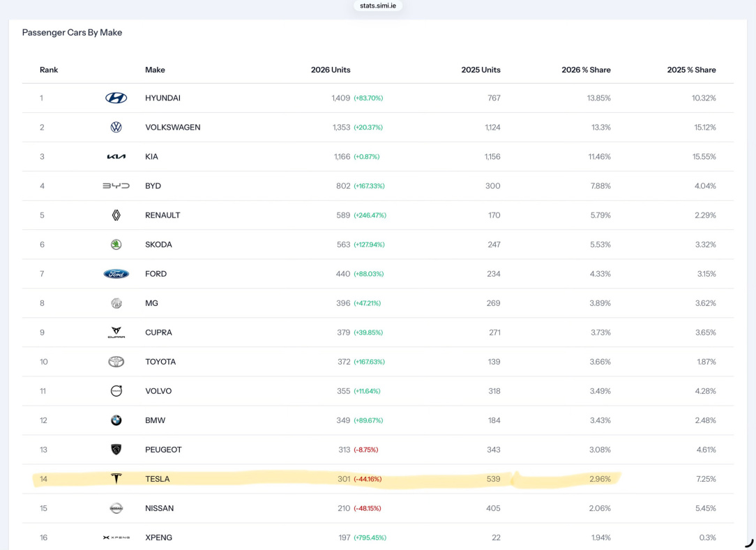Click Xpeng's +795.45% change value
This screenshot has width=756, height=550.
coord(370,537)
